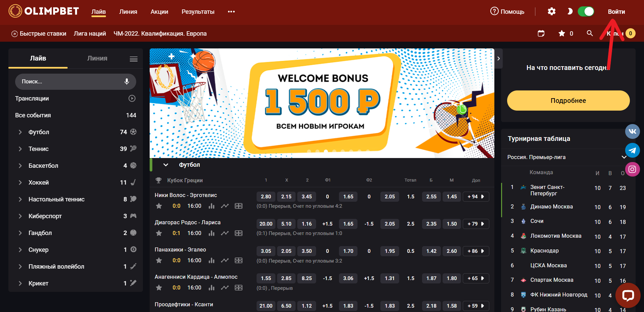Open the settings gear icon
644x312 pixels.
point(552,11)
